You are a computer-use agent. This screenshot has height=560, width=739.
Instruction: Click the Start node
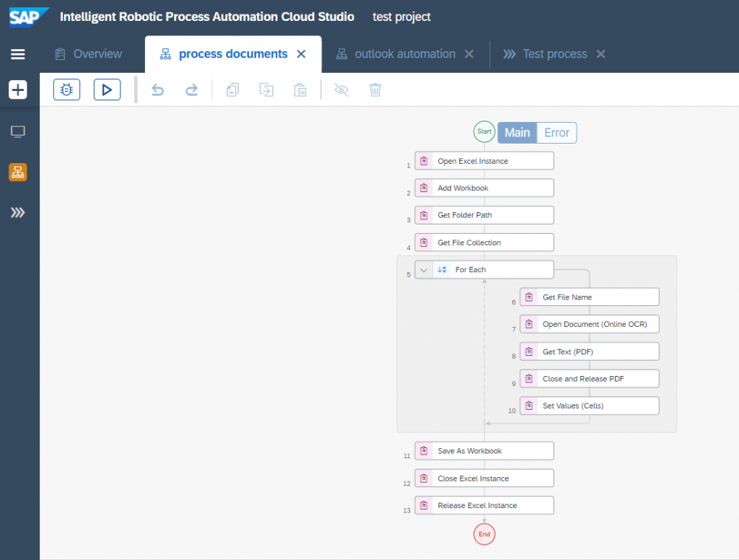click(484, 131)
